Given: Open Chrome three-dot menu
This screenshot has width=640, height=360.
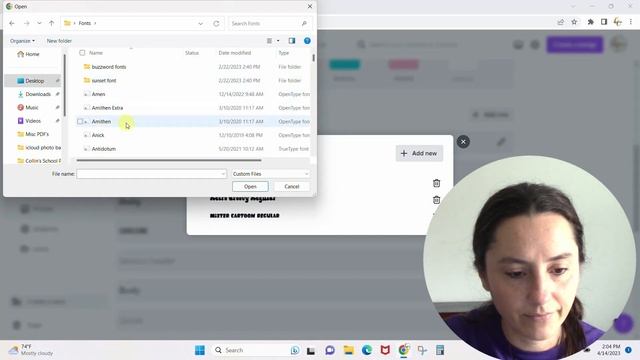Looking at the screenshot, I should 631,22.
